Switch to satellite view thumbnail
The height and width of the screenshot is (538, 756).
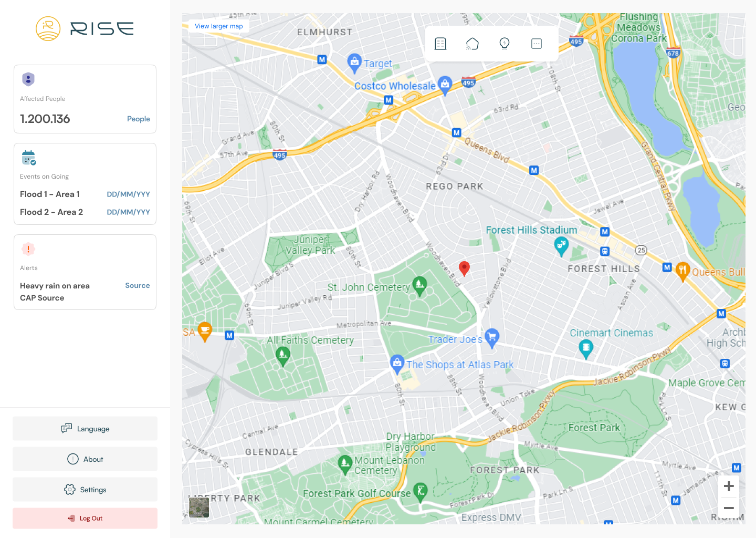[199, 508]
